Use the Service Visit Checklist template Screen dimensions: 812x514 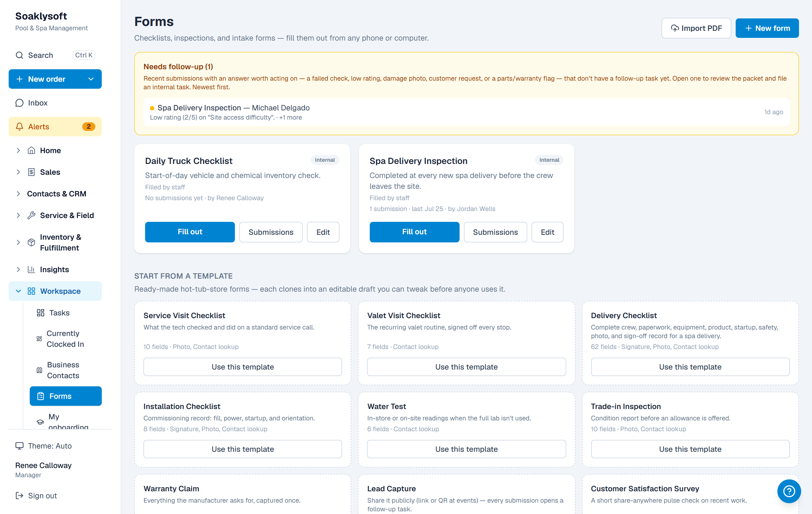pyautogui.click(x=243, y=367)
